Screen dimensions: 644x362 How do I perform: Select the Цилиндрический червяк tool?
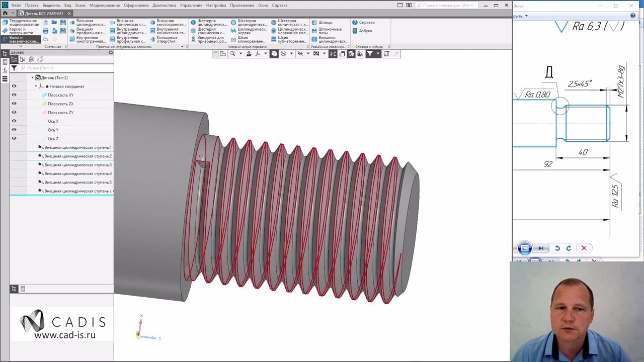249,31
